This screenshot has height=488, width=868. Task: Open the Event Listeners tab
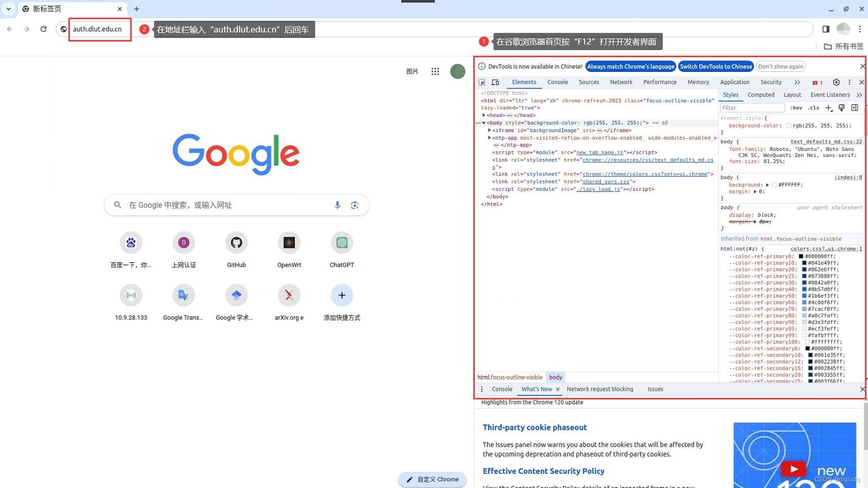[x=829, y=95]
